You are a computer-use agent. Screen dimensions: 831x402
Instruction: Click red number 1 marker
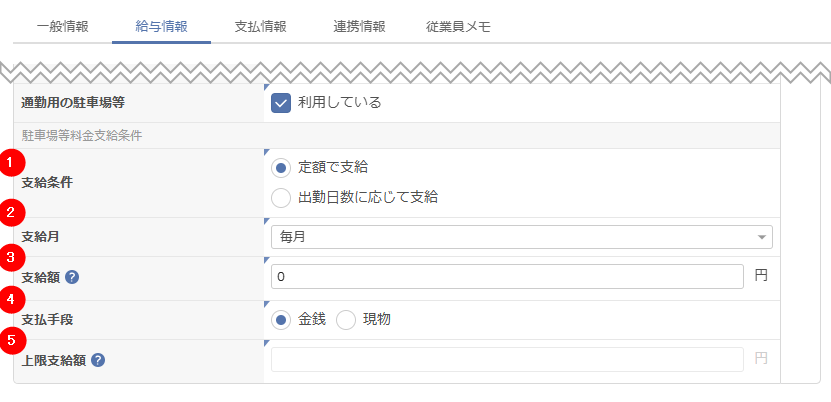coord(11,162)
